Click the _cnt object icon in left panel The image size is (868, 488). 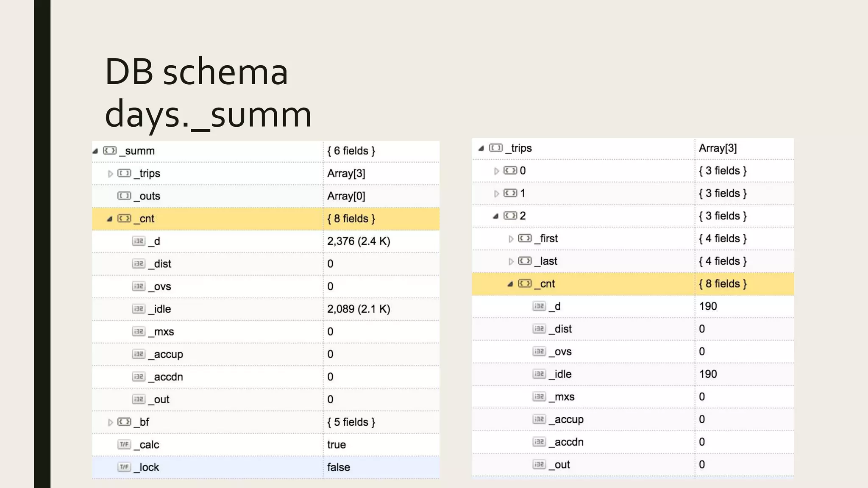(x=124, y=218)
